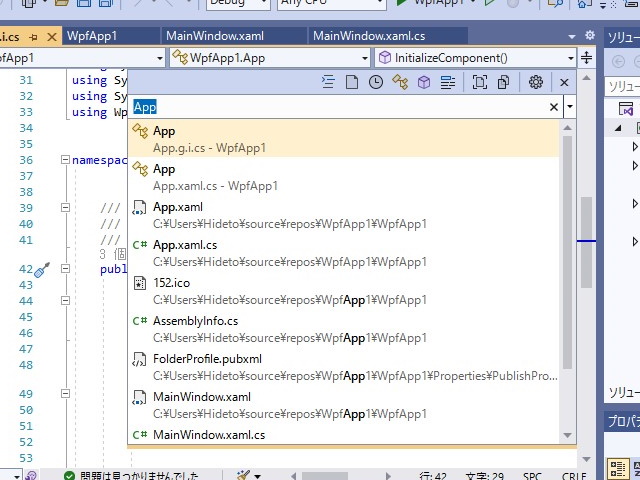
Task: Open the project navigation dropdown fApp1
Action: pos(82,58)
